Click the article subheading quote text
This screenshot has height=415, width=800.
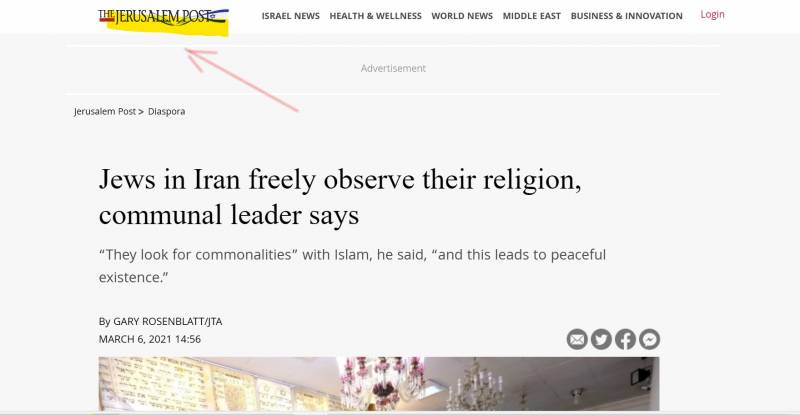click(352, 266)
